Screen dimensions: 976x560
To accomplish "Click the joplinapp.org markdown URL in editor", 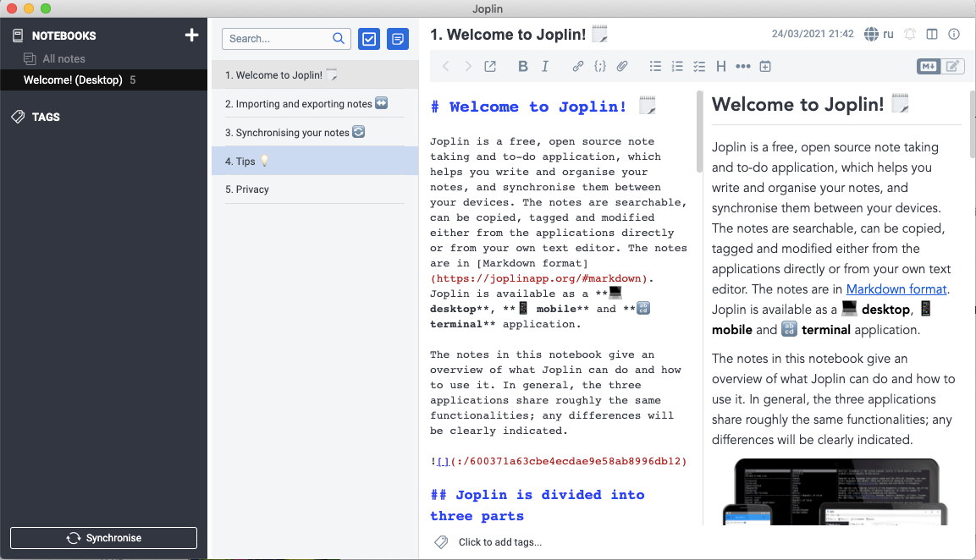I will (539, 279).
